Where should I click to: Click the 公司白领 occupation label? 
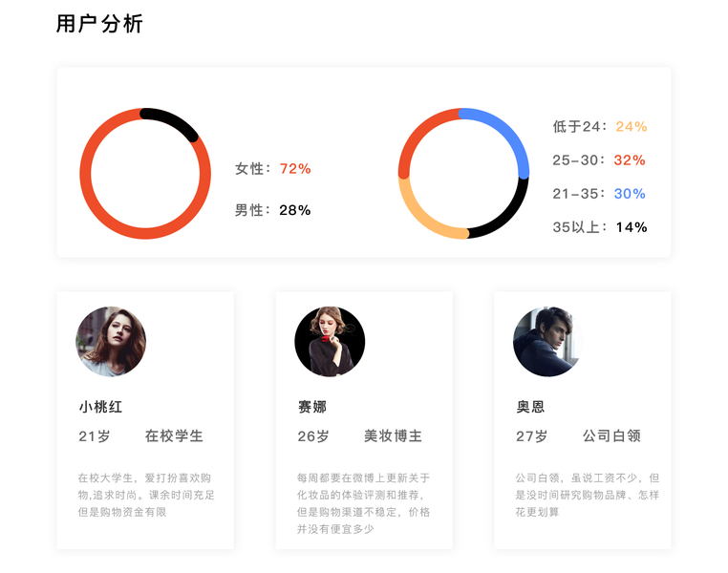(x=611, y=436)
